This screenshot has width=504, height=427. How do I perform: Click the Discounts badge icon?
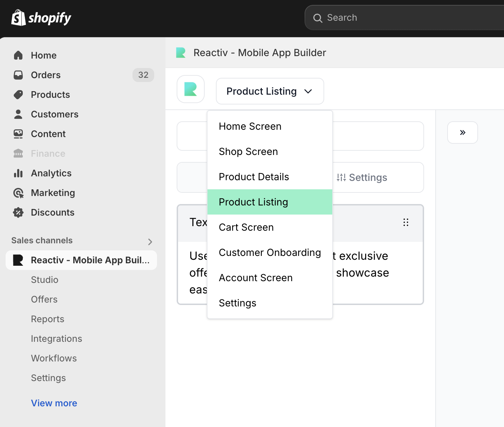pos(18,212)
